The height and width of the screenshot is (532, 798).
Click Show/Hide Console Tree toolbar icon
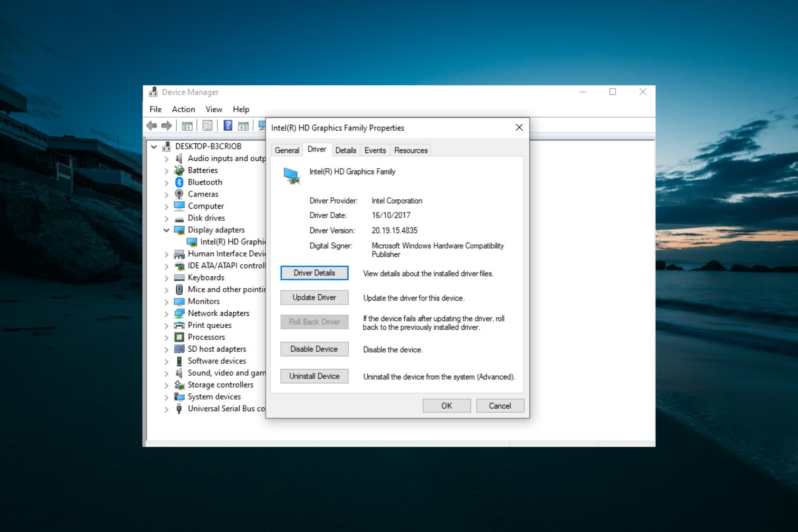(x=187, y=126)
